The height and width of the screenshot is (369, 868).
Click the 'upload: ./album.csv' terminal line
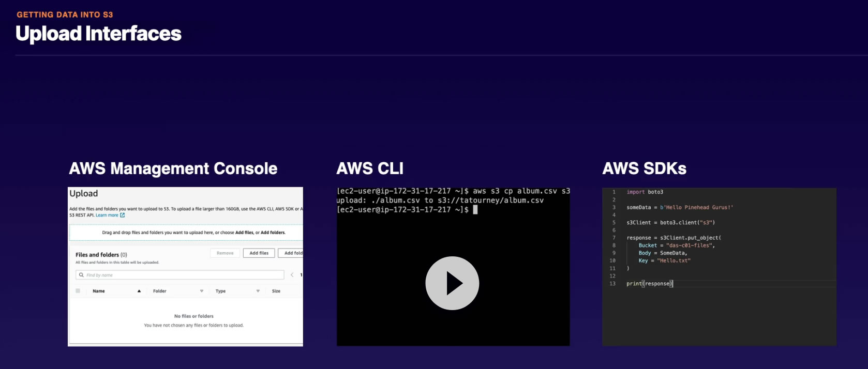tap(440, 200)
